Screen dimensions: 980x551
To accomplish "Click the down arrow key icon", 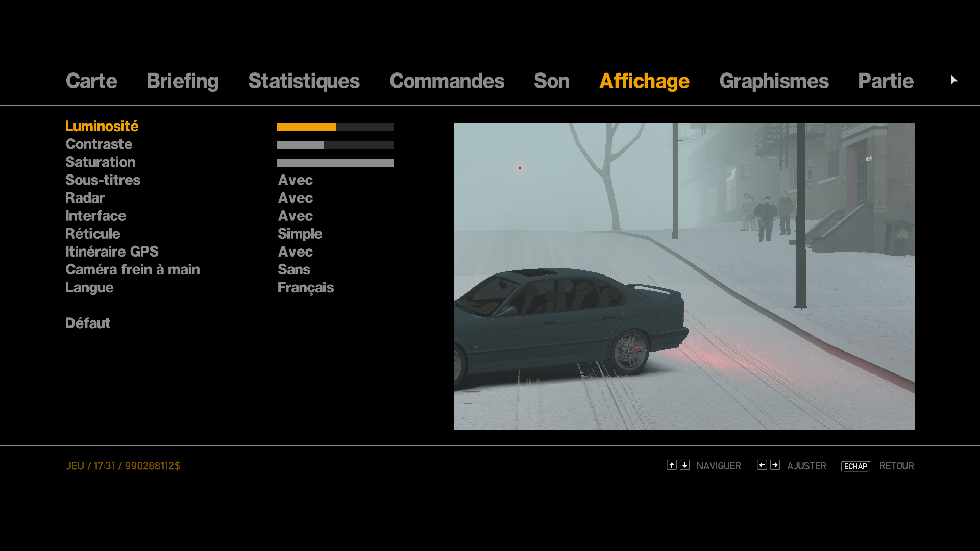I will 685,465.
